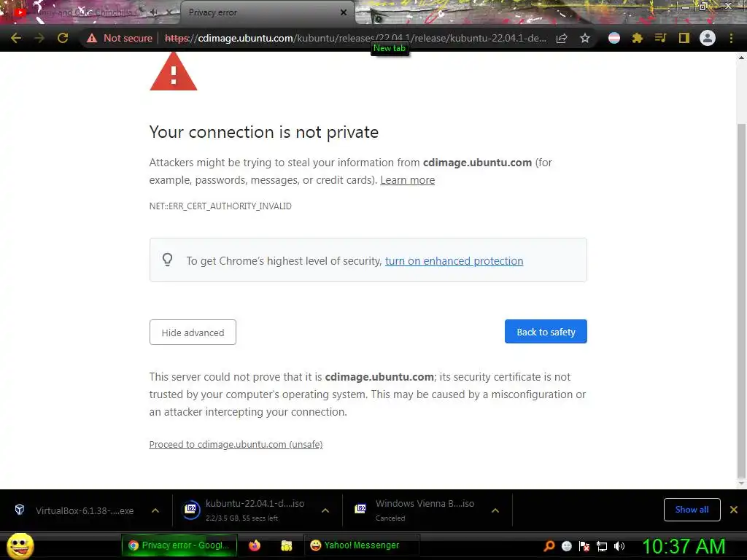Open the Learn more link

(x=407, y=180)
